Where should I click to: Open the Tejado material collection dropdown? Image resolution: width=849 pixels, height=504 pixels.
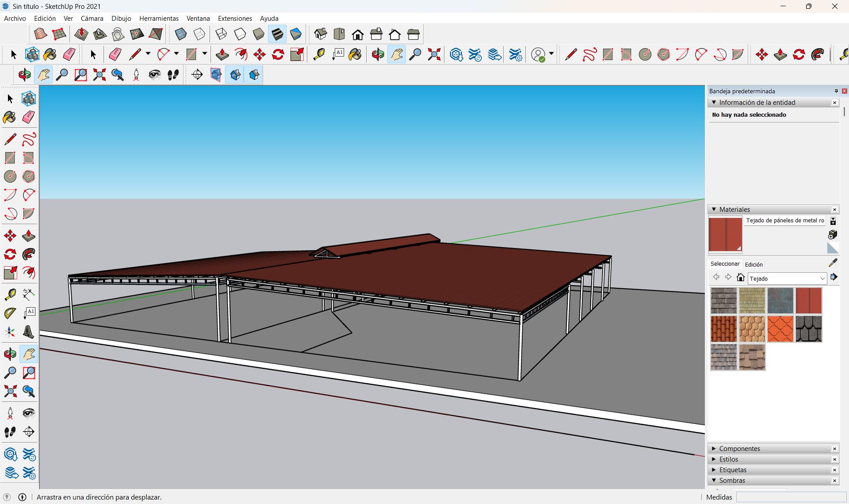(787, 279)
